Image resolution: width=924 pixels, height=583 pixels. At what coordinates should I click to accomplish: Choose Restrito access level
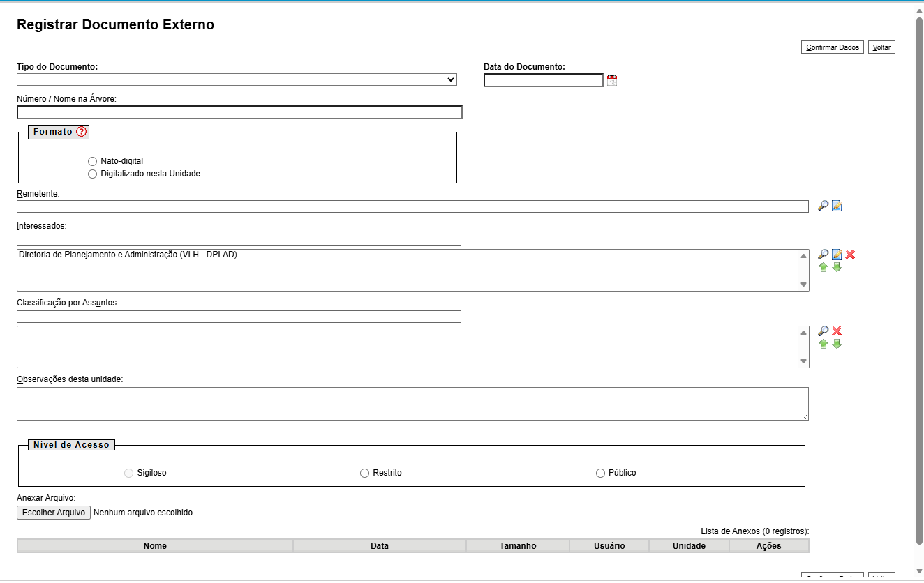pyautogui.click(x=364, y=473)
